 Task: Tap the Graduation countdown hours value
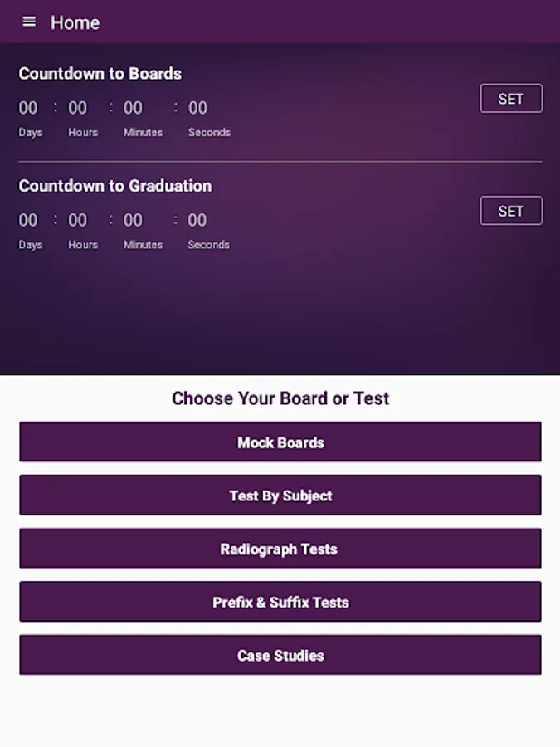(x=77, y=220)
